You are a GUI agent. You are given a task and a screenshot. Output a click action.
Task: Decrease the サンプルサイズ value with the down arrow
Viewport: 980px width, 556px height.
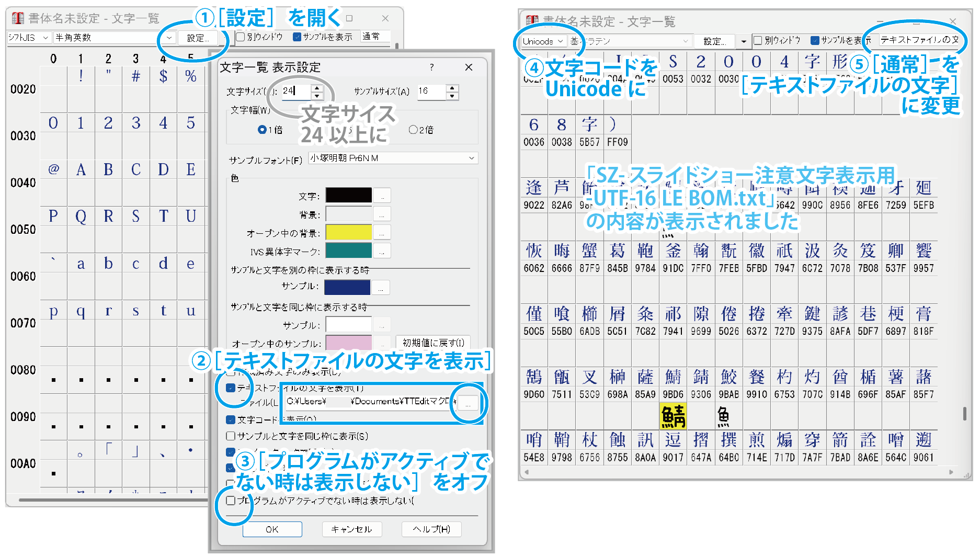pos(453,96)
